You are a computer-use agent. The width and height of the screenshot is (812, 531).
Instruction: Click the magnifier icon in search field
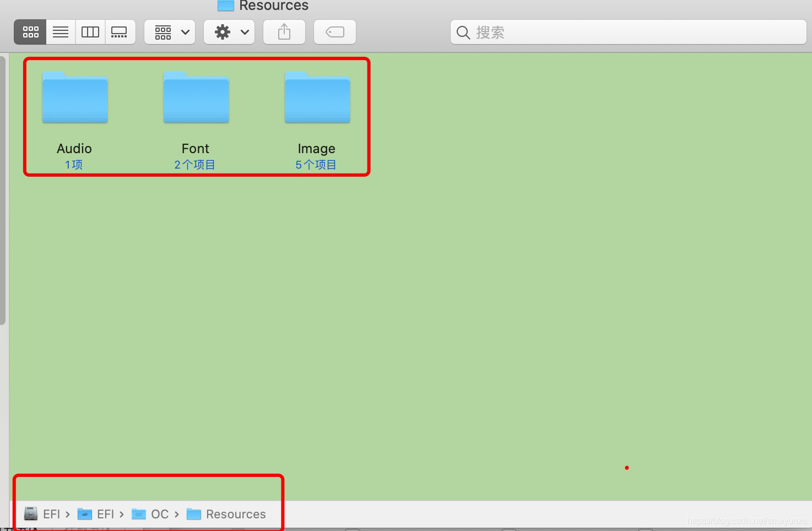point(463,32)
